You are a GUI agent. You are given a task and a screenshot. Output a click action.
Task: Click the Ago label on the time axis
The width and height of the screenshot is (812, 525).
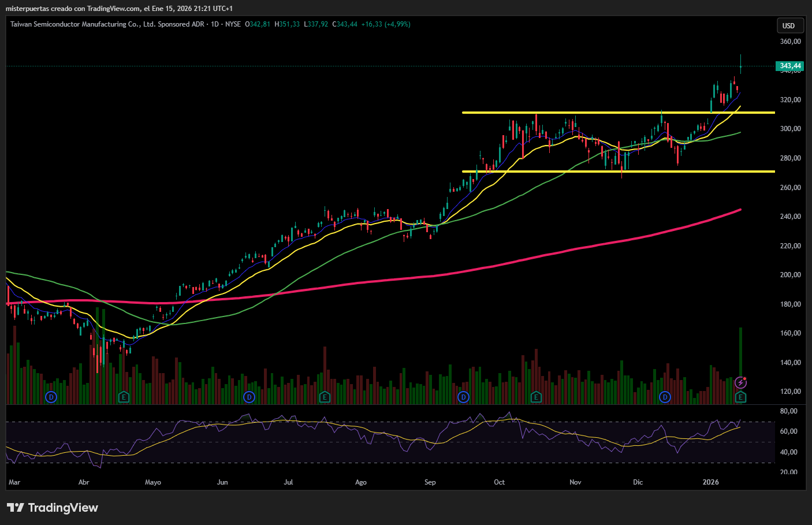point(361,482)
